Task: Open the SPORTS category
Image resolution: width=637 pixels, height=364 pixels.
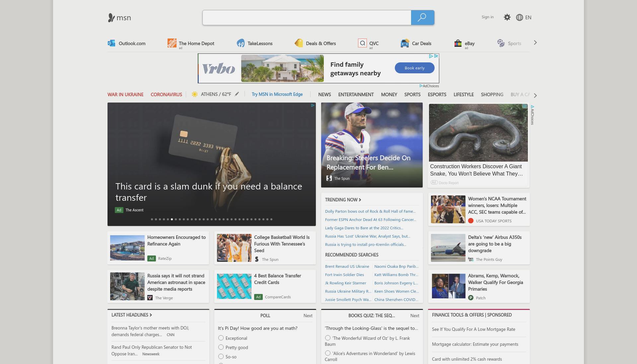Action: pyautogui.click(x=412, y=95)
